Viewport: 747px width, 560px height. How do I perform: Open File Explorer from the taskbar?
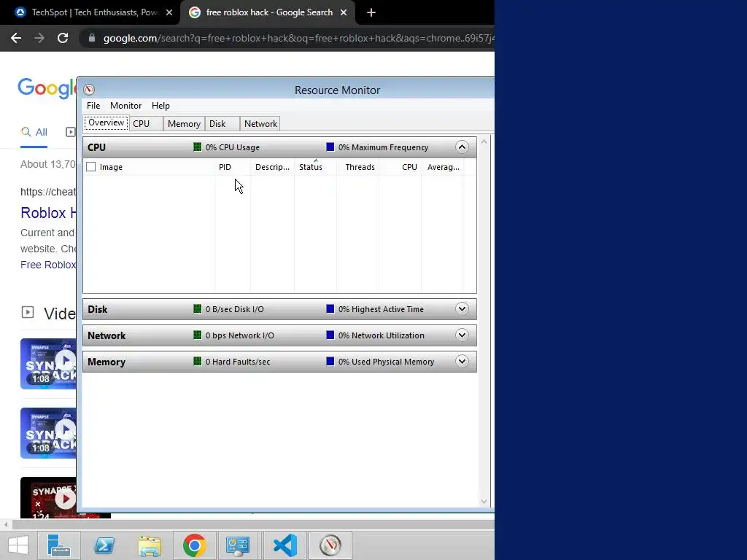pyautogui.click(x=150, y=545)
